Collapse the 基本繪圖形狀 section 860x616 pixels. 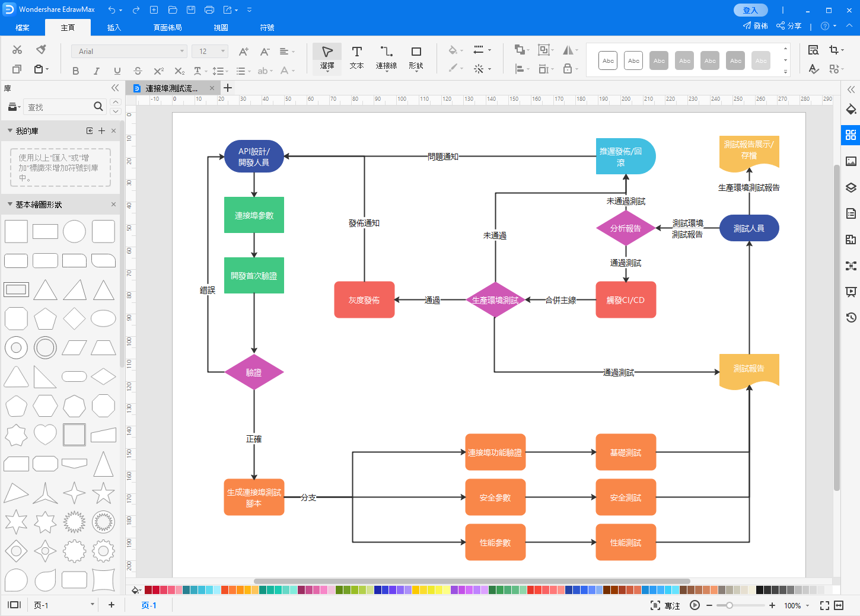click(x=10, y=204)
